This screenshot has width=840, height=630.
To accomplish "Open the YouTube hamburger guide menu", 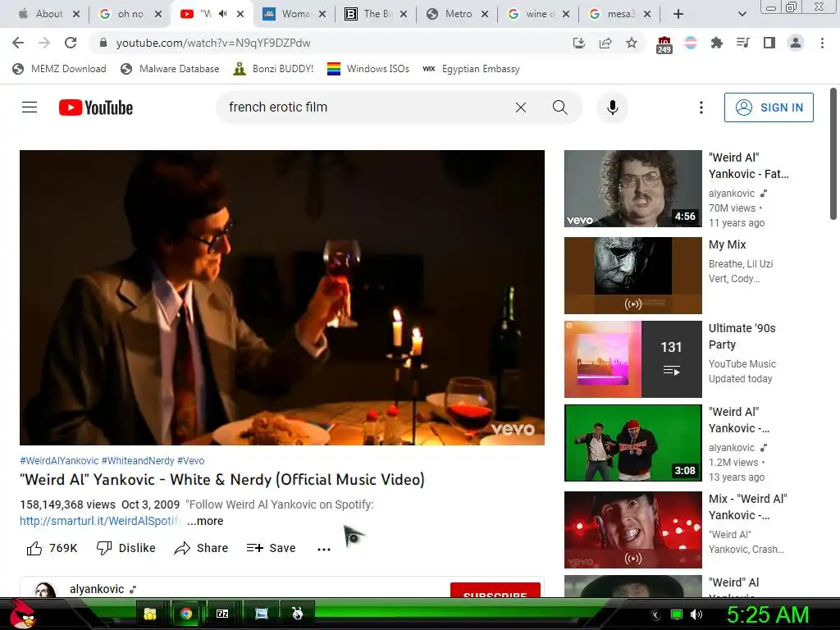I will tap(30, 107).
